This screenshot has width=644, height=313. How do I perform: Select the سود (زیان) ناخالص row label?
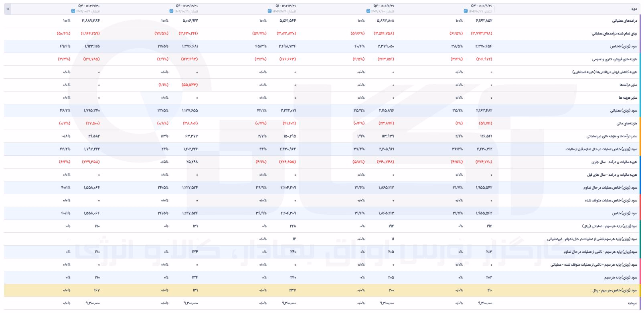624,46
